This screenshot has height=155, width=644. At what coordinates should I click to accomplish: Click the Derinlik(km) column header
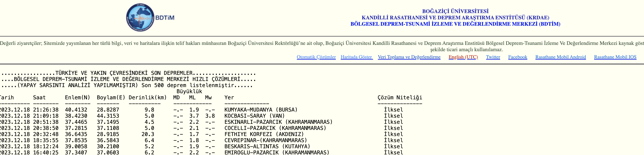148,97
